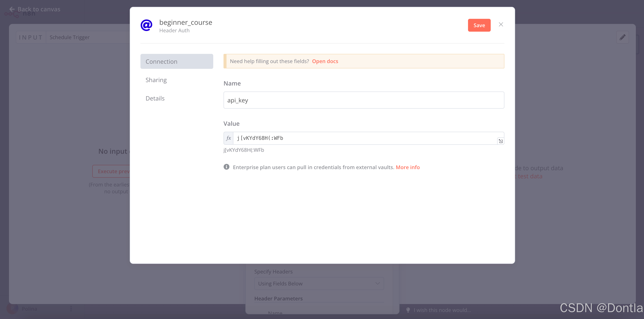Viewport: 644px width, 319px height.
Task: Go back to canvas
Action: pos(35,9)
